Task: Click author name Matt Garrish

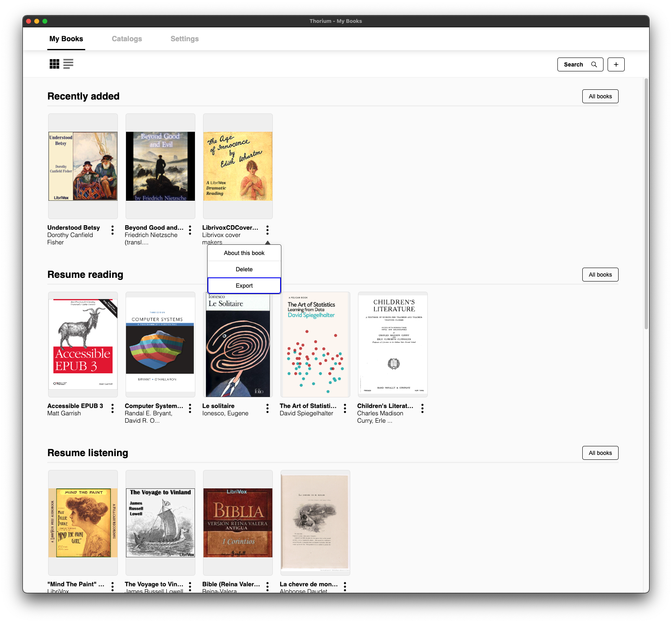Action: 64,413
